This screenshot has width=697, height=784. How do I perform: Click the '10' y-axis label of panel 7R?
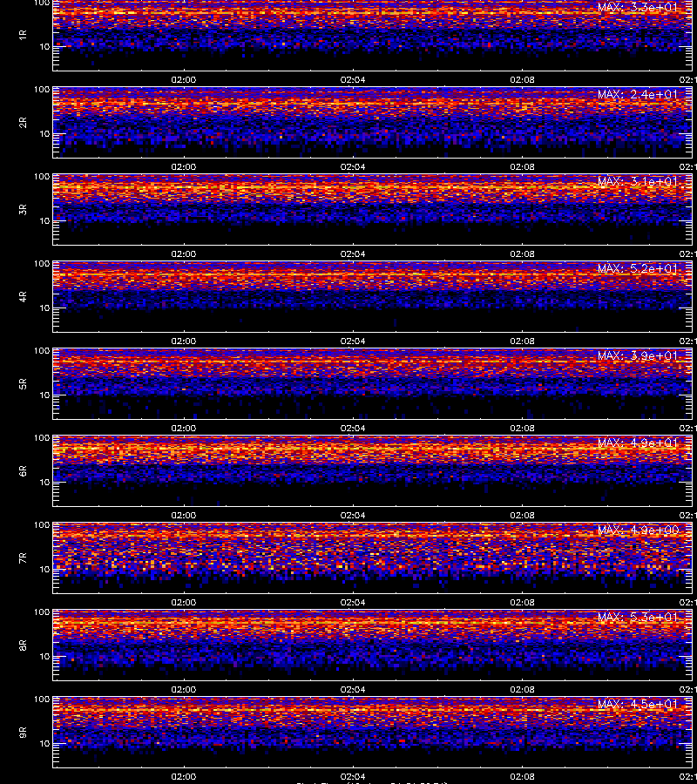tap(44, 569)
